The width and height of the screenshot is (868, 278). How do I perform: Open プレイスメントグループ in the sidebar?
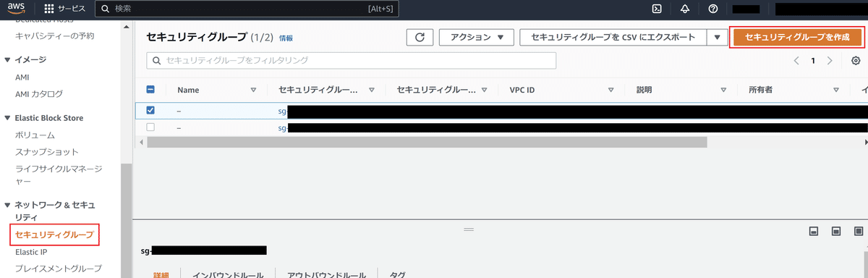click(x=59, y=269)
